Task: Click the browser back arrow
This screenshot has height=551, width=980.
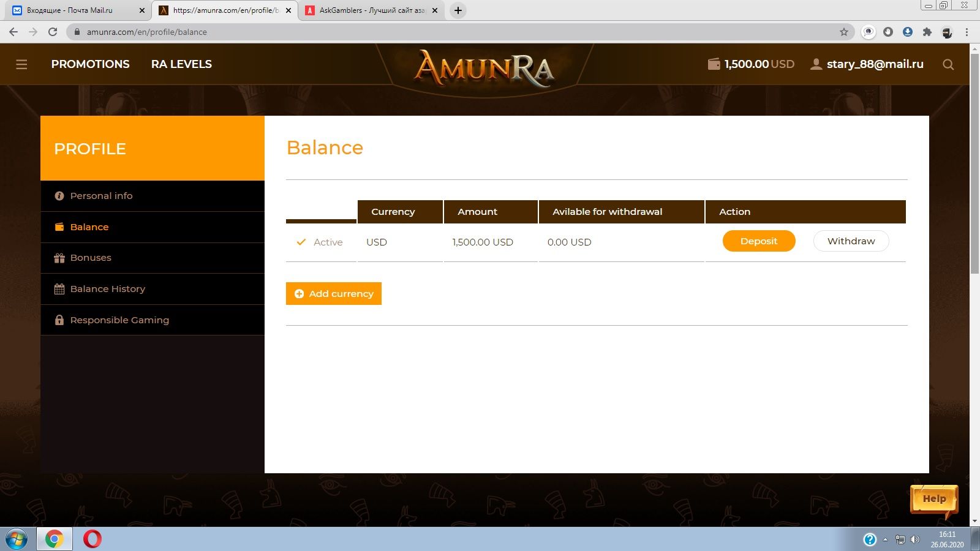Action: click(x=13, y=32)
